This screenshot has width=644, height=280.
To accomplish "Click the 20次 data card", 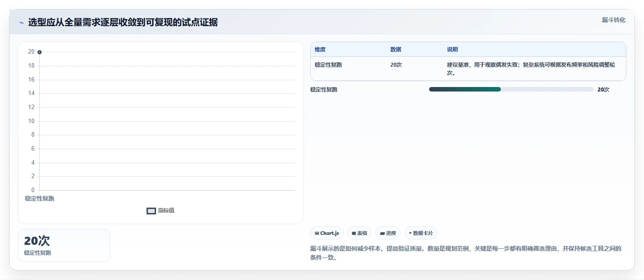I will (64, 245).
